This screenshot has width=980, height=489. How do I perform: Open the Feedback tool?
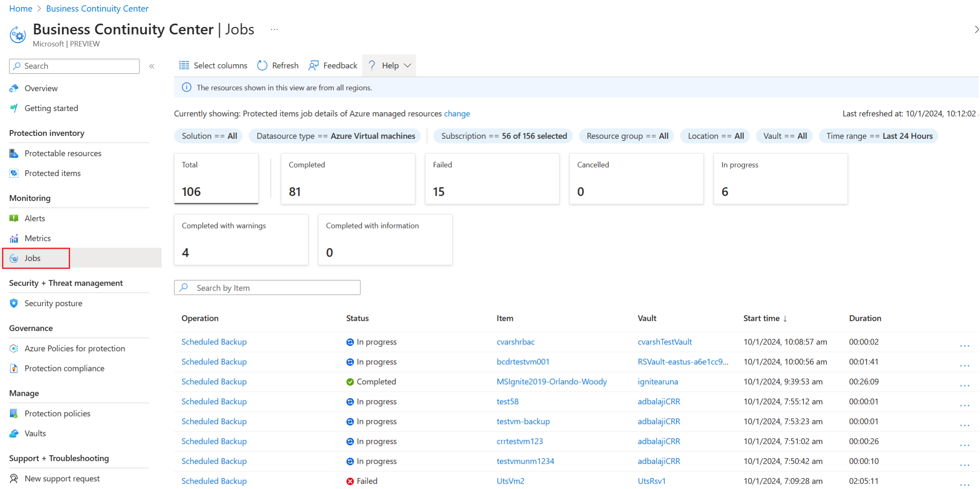pyautogui.click(x=333, y=65)
